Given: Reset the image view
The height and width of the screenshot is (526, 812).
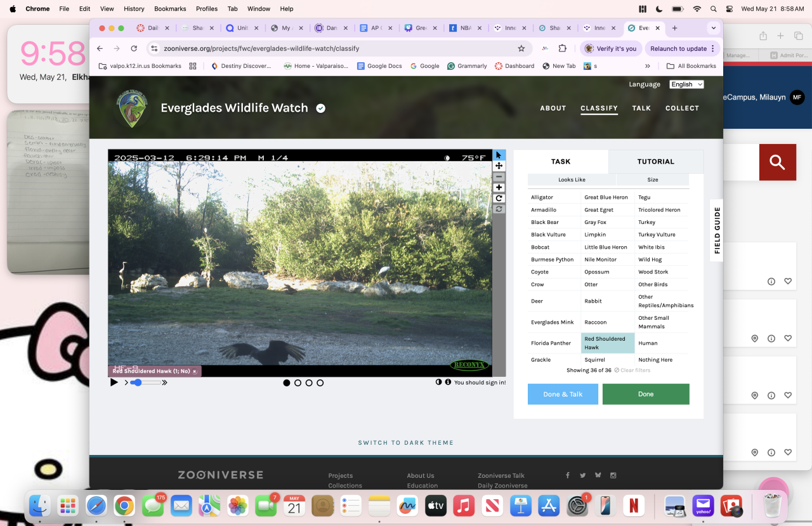Looking at the screenshot, I should click(499, 209).
